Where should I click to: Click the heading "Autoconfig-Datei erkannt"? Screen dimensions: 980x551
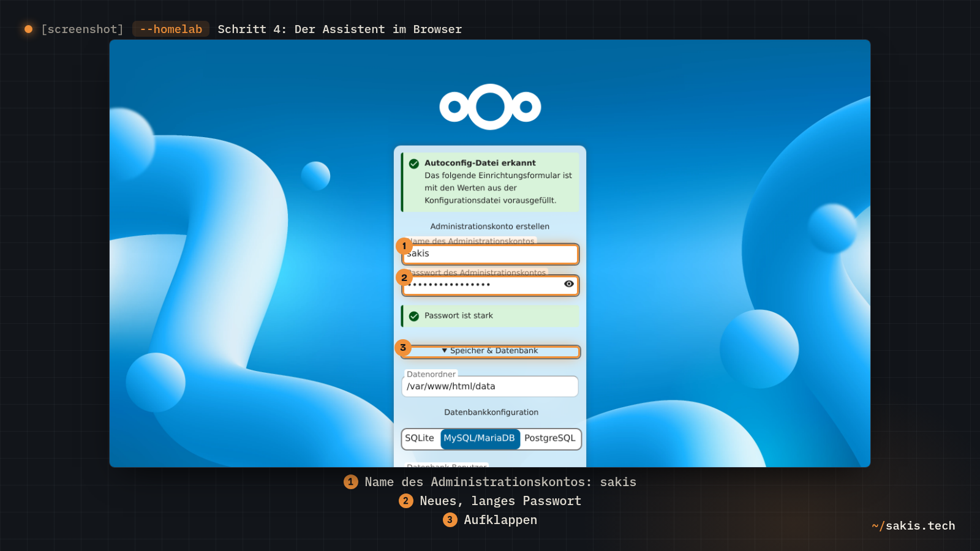coord(480,163)
